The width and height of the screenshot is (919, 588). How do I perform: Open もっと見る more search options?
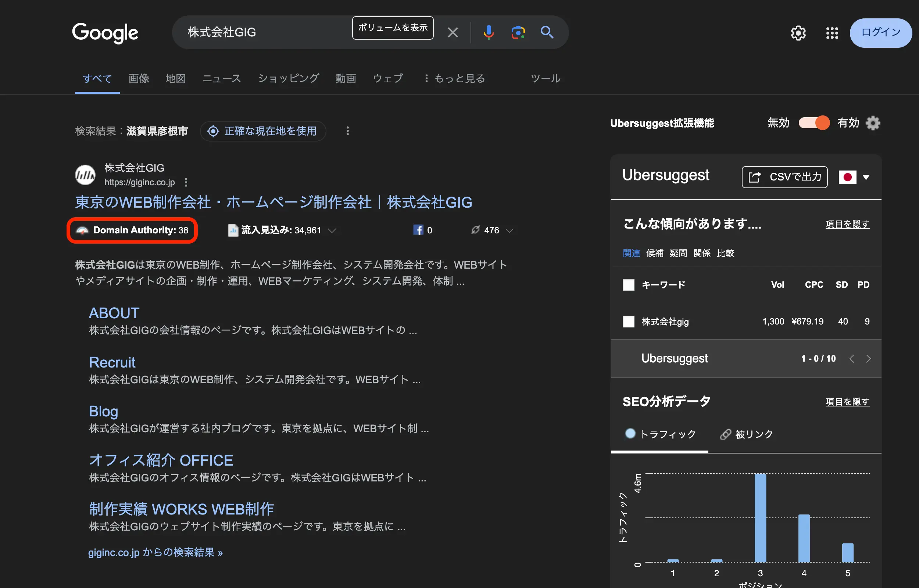[x=455, y=78]
